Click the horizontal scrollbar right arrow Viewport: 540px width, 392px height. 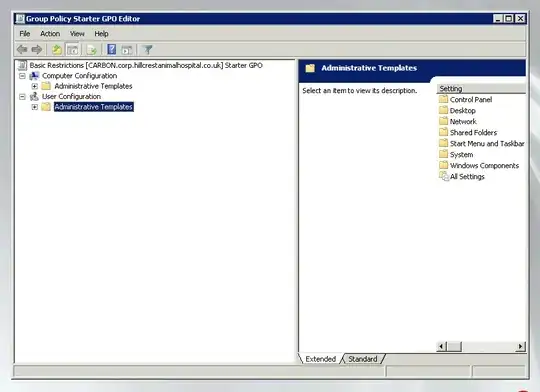[x=521, y=346]
